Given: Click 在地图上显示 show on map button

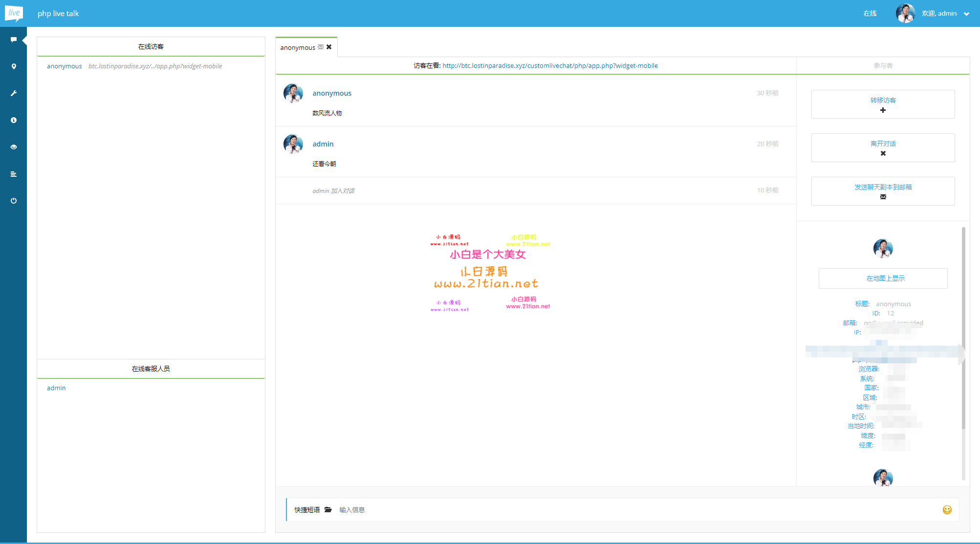Looking at the screenshot, I should [883, 278].
